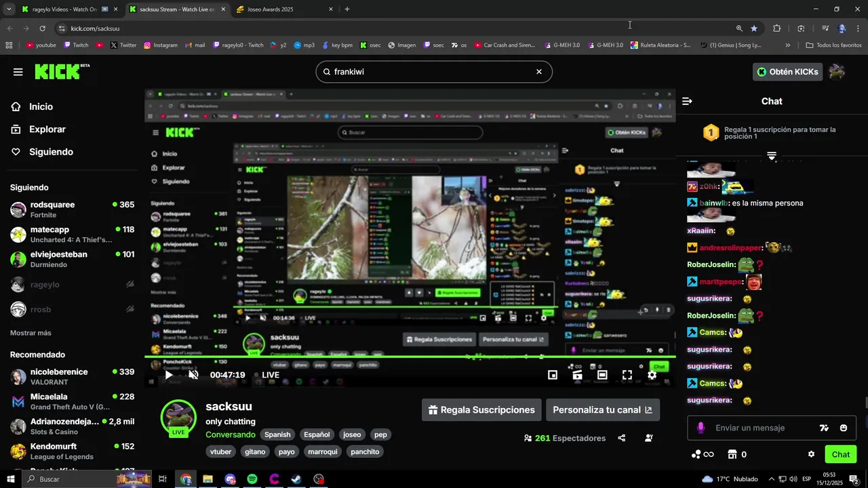This screenshot has width=868, height=488.
Task: Open nicoleberenice recommended channel
Action: (x=72, y=376)
